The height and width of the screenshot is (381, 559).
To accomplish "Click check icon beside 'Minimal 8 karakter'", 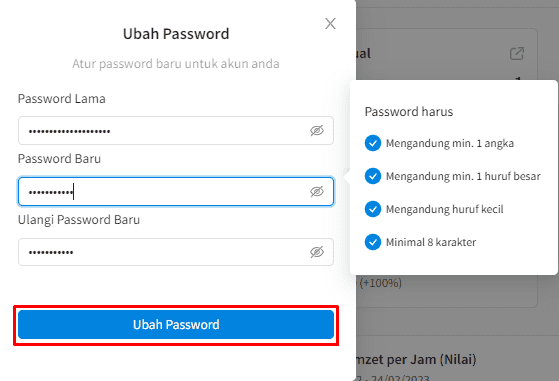I will [373, 242].
